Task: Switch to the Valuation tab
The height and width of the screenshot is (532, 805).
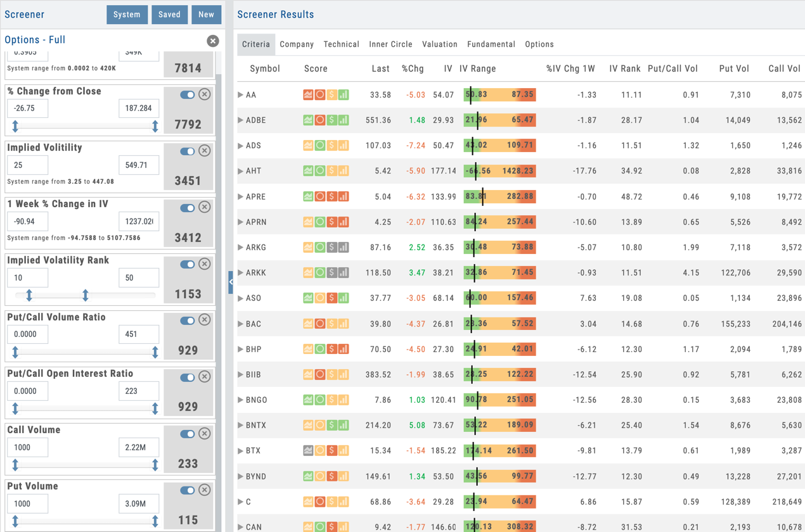Action: click(x=439, y=44)
